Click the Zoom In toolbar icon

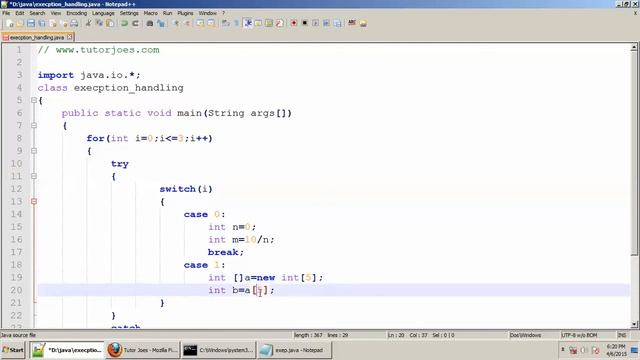click(x=176, y=23)
